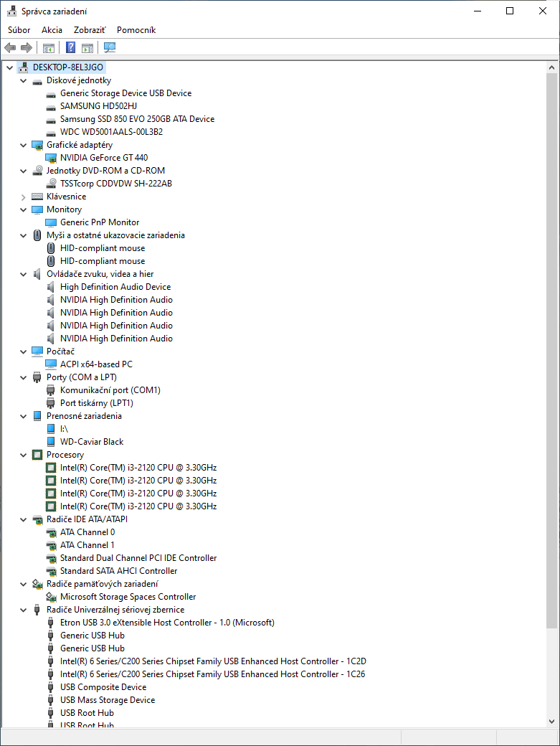Collapse the Grafické adaptéry category
This screenshot has height=746, width=560.
pos(23,145)
